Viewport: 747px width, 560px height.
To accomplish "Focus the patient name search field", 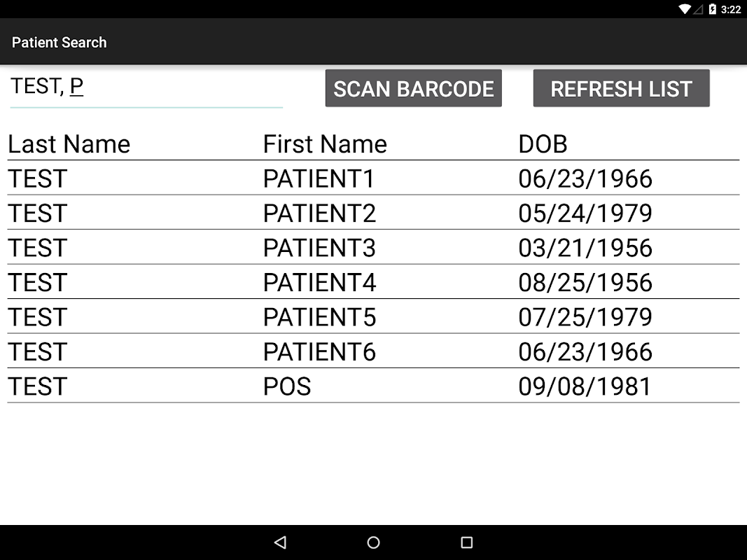I will pos(146,87).
